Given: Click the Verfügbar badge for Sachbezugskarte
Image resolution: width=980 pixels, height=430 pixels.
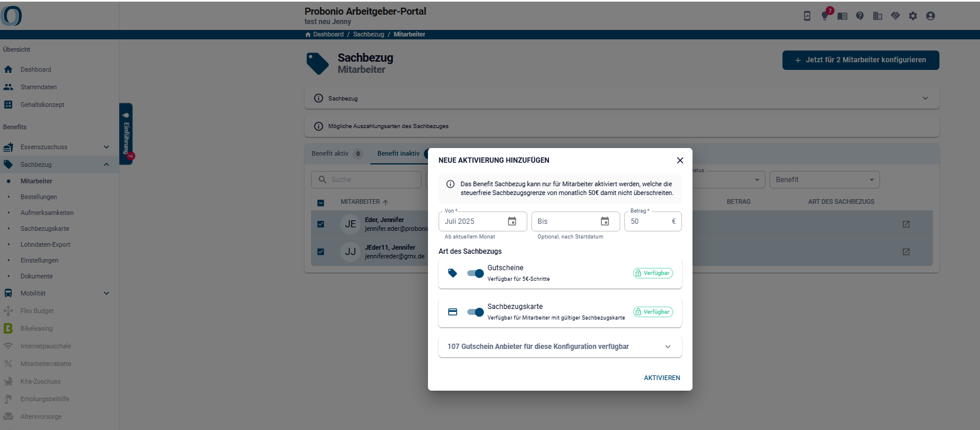Looking at the screenshot, I should pos(653,312).
